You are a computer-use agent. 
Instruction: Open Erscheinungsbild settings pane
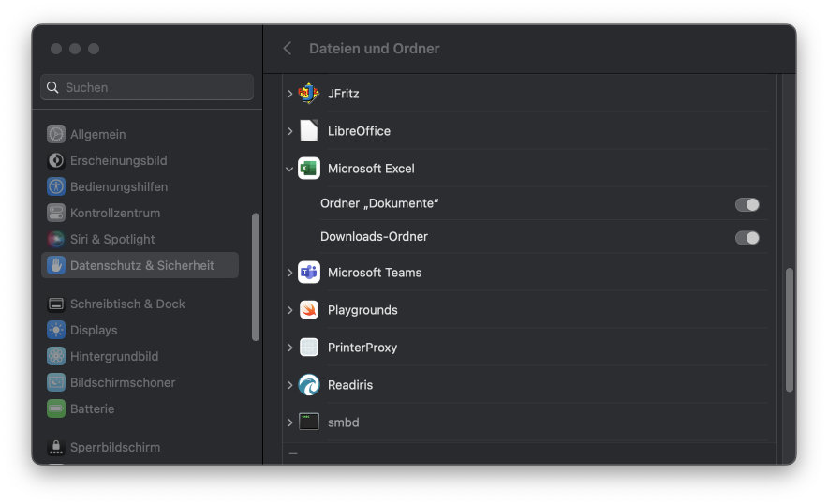[x=140, y=160]
